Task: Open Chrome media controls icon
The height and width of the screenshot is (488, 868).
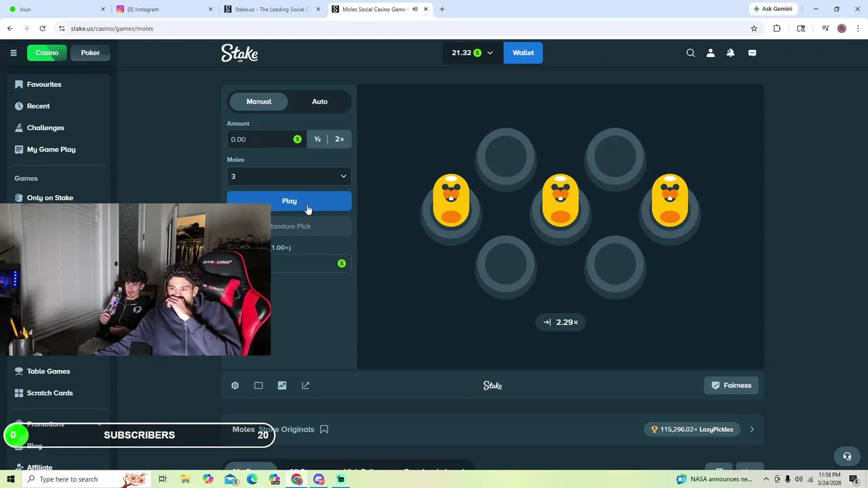Action: click(x=825, y=28)
